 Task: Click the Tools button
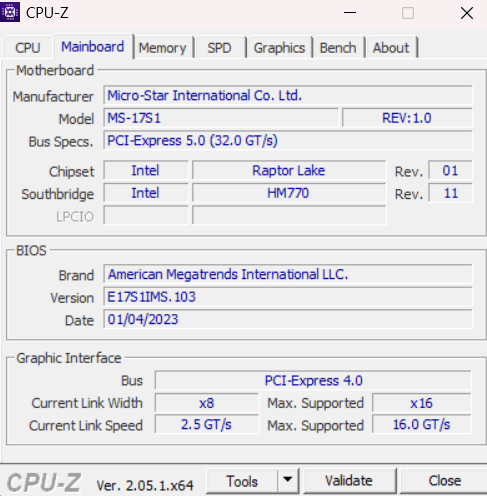(242, 481)
